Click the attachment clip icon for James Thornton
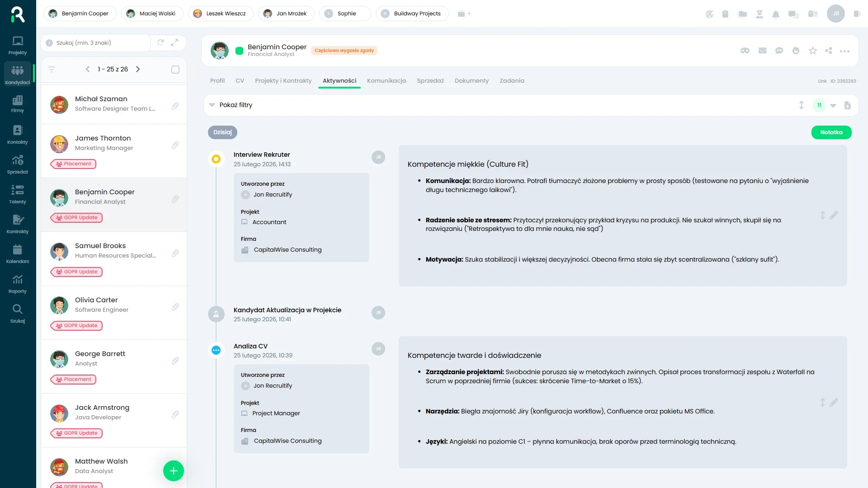 point(175,145)
